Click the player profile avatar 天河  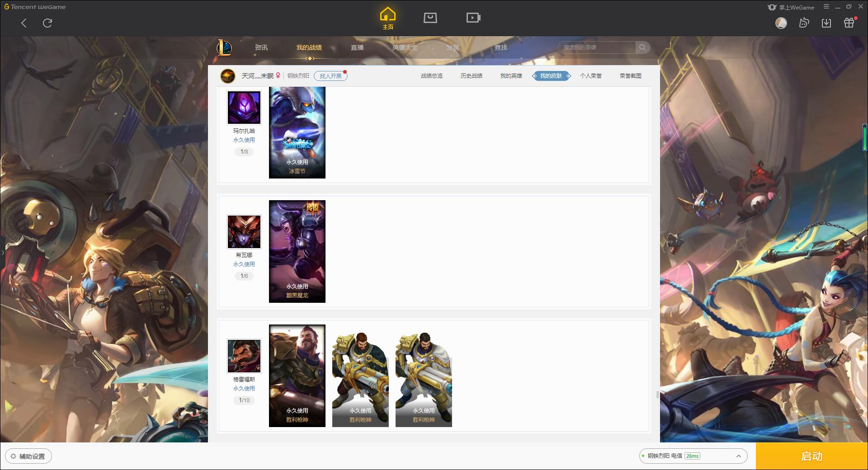[x=228, y=76]
